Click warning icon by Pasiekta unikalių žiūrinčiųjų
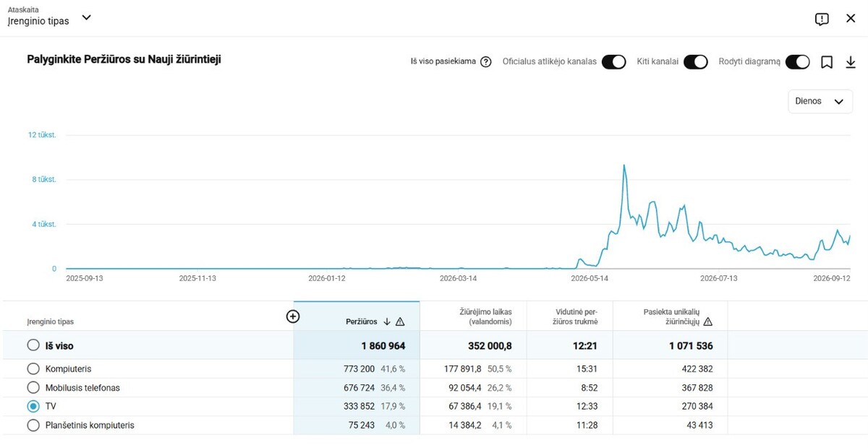Viewport: 868px width, 448px height. tap(708, 322)
